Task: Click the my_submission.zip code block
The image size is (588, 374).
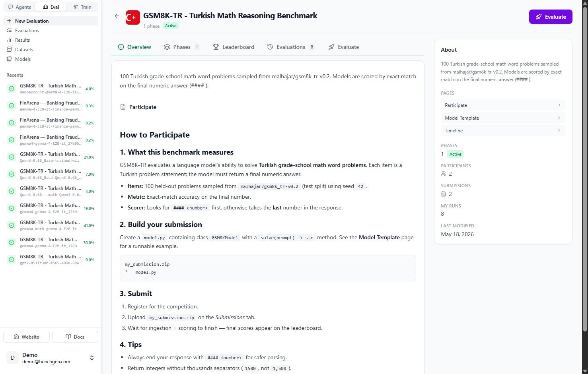Action: click(x=268, y=268)
